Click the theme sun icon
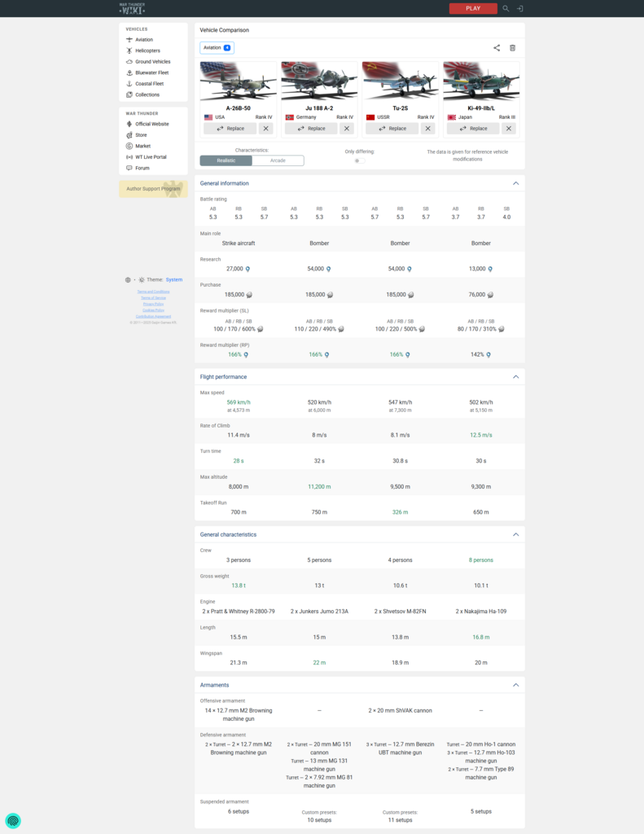Image resolution: width=644 pixels, height=834 pixels. [x=142, y=280]
